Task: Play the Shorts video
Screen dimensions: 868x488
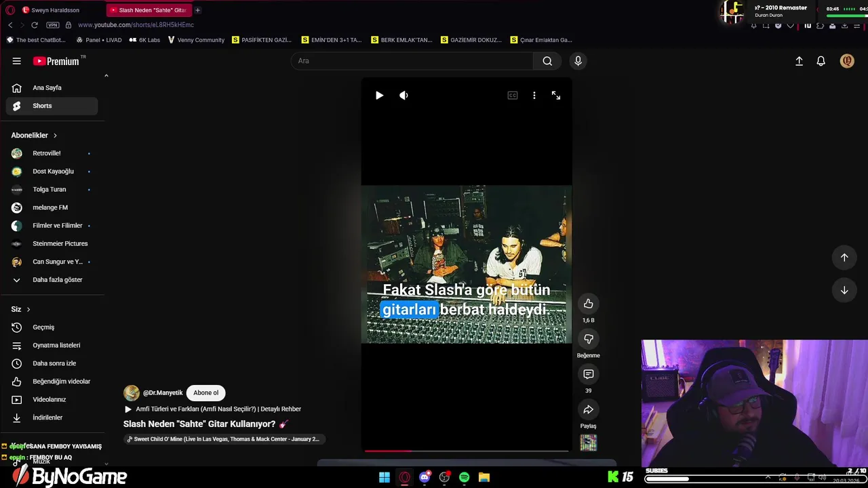Action: click(x=379, y=96)
